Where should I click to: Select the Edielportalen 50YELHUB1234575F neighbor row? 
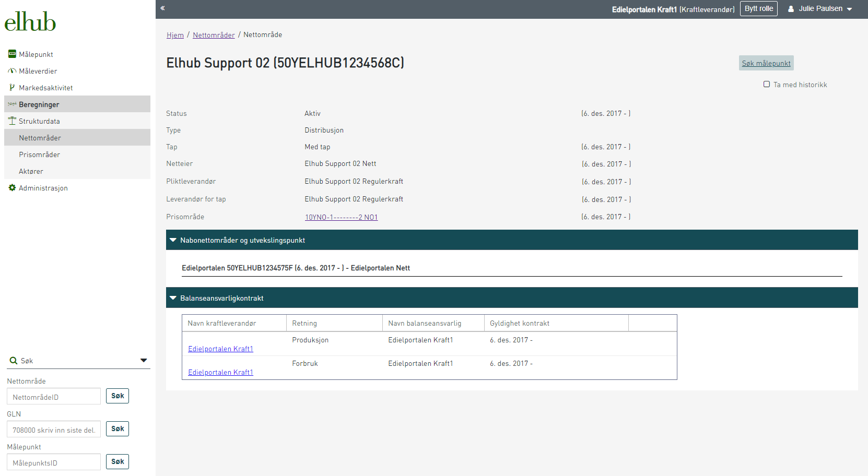(x=512, y=268)
